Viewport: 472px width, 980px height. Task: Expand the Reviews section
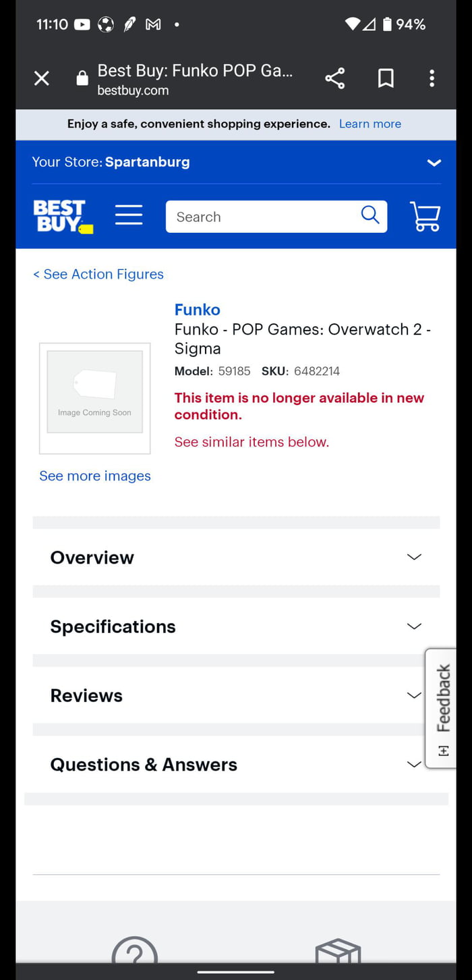pyautogui.click(x=413, y=695)
